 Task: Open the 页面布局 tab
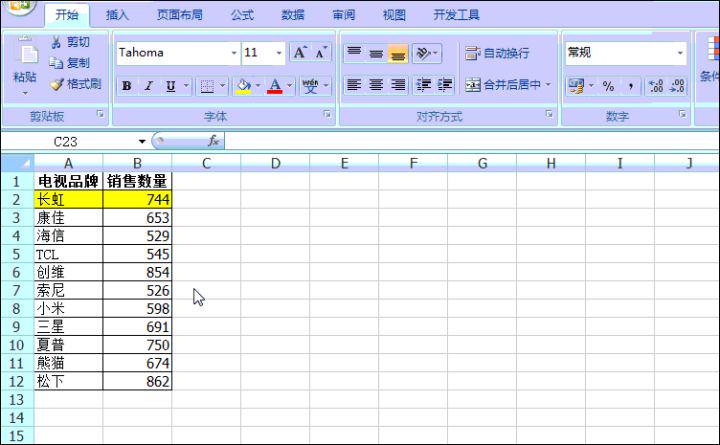[180, 15]
